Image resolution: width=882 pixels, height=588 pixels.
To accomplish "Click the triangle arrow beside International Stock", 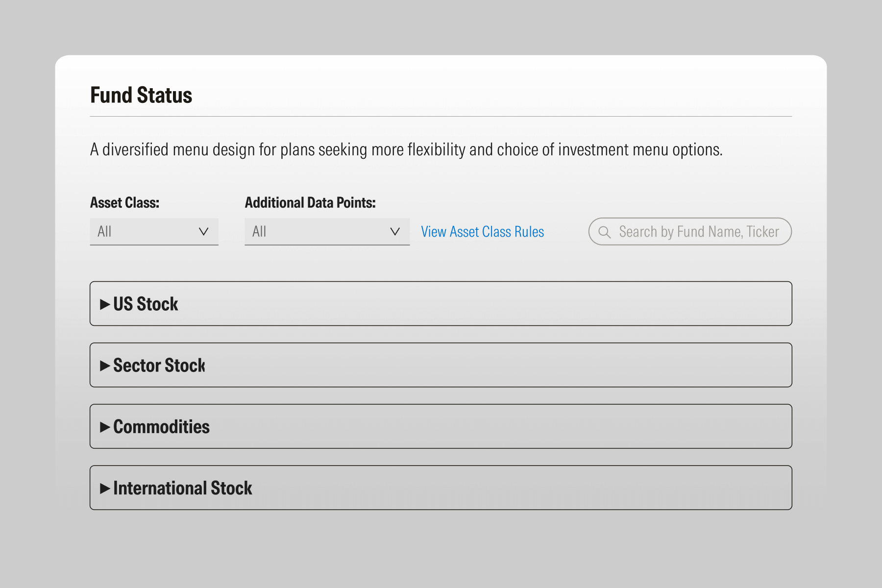I will pyautogui.click(x=104, y=488).
